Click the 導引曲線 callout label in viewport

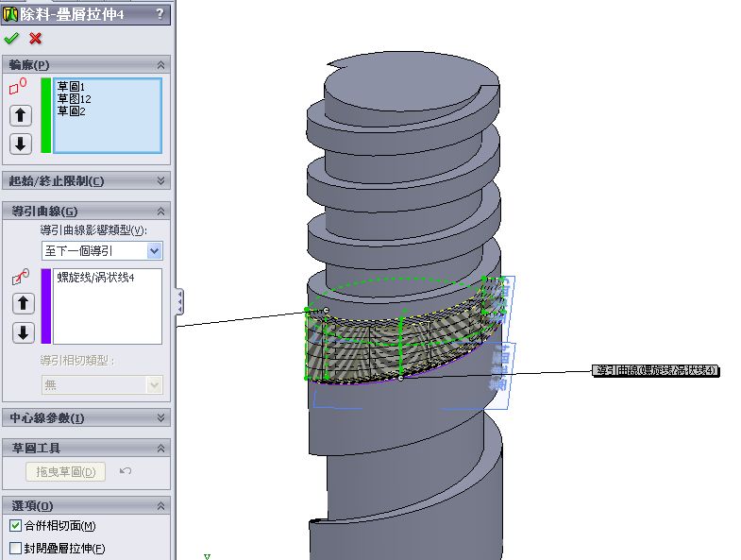655,370
